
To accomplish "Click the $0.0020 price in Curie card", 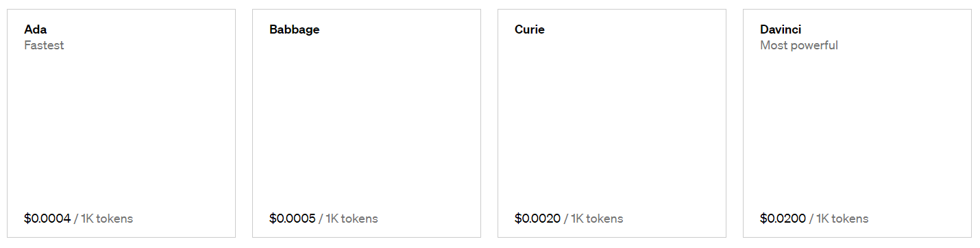I will click(538, 219).
